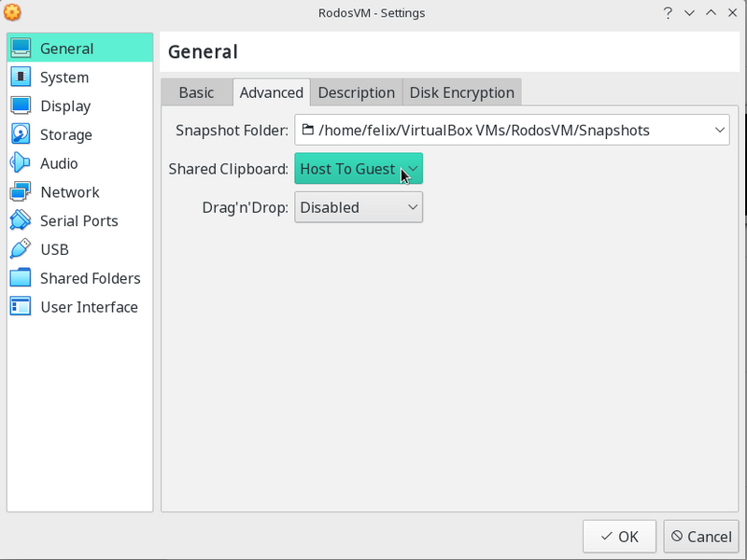Screen dimensions: 747x560
Task: Select the Advanced tab
Action: pos(271,92)
